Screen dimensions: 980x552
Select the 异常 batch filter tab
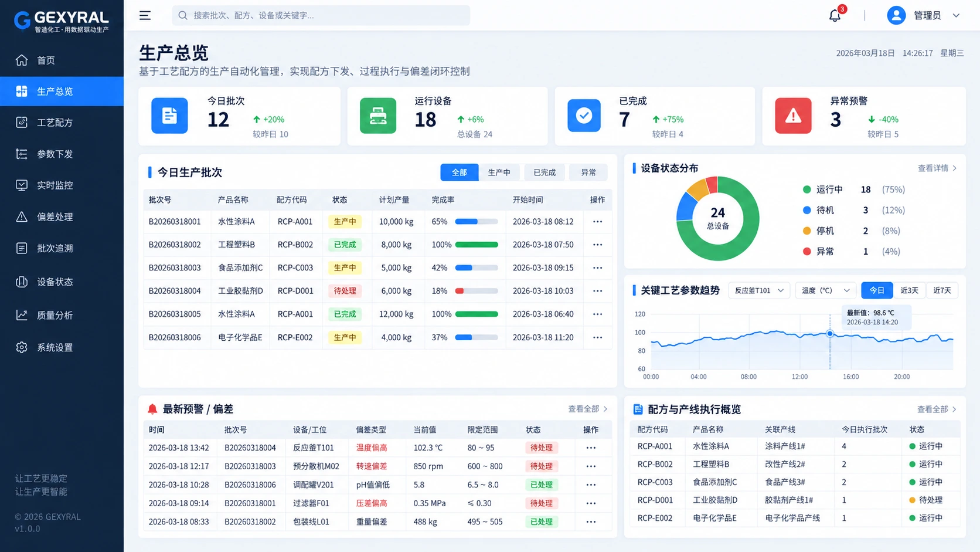[588, 172]
